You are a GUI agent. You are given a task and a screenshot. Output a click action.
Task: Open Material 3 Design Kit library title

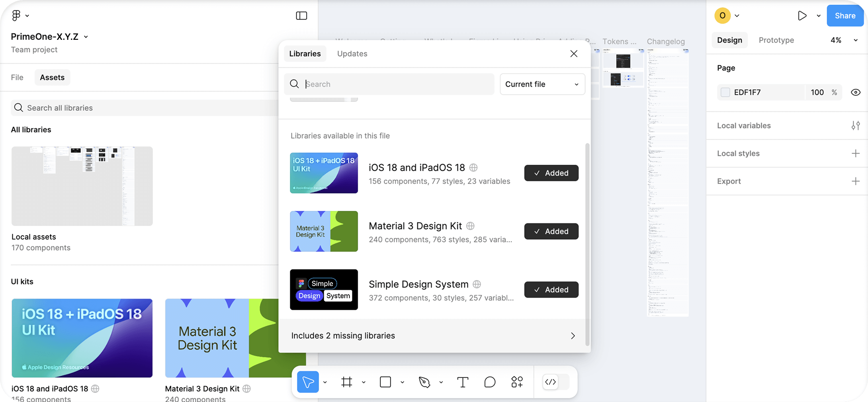(415, 226)
